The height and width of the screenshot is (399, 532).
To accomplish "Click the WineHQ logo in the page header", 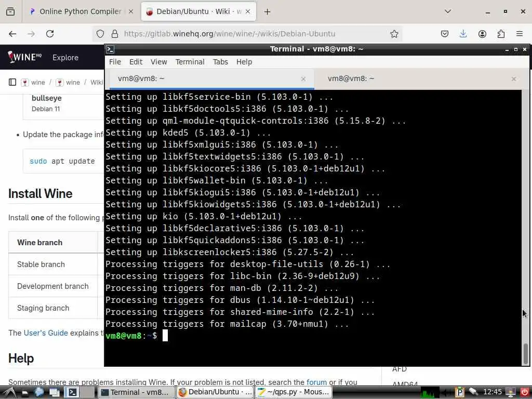I will [x=25, y=57].
